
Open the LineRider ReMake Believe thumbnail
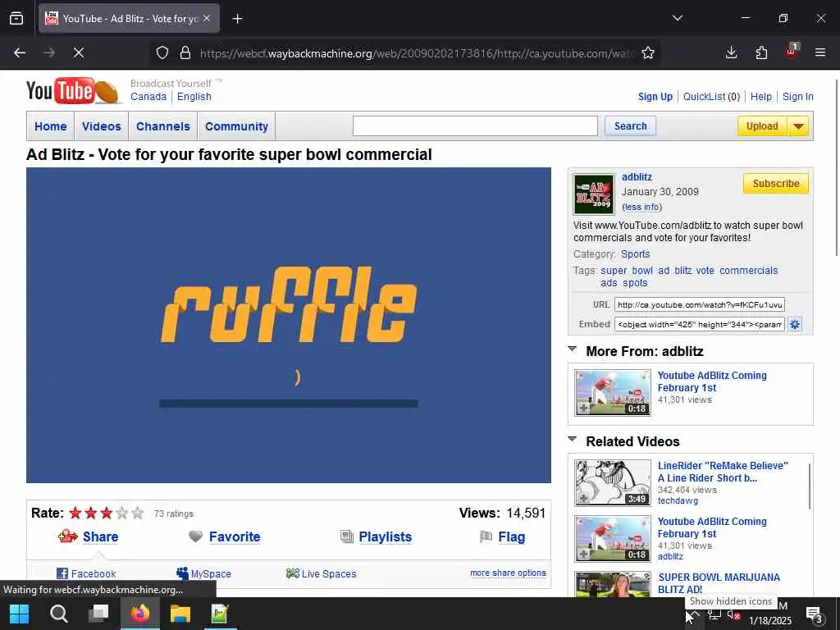pyautogui.click(x=612, y=482)
